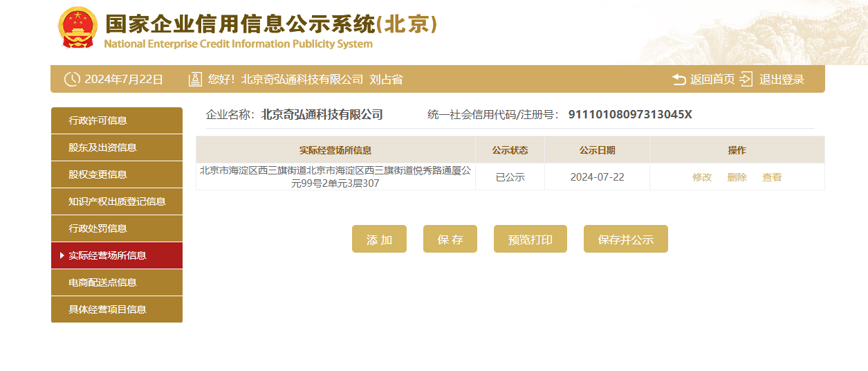The image size is (868, 371).
Task: Click the 2024-07-22 date cell
Action: point(598,177)
